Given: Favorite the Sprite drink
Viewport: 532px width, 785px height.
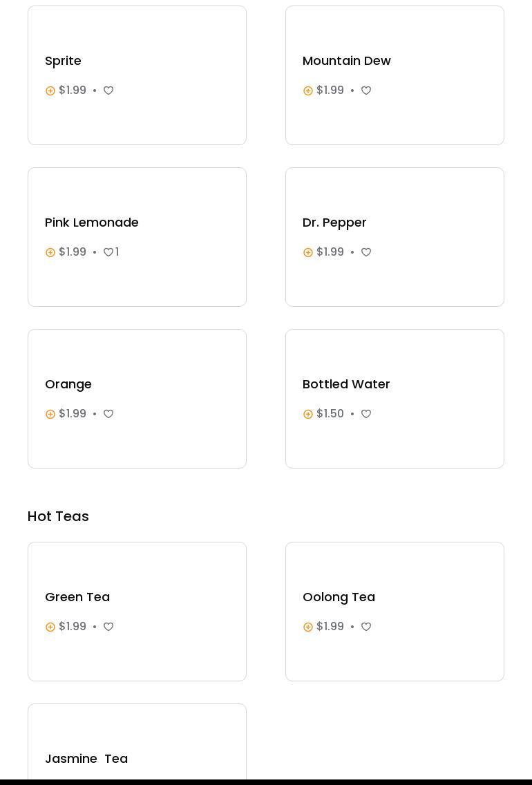Looking at the screenshot, I should pyautogui.click(x=108, y=91).
